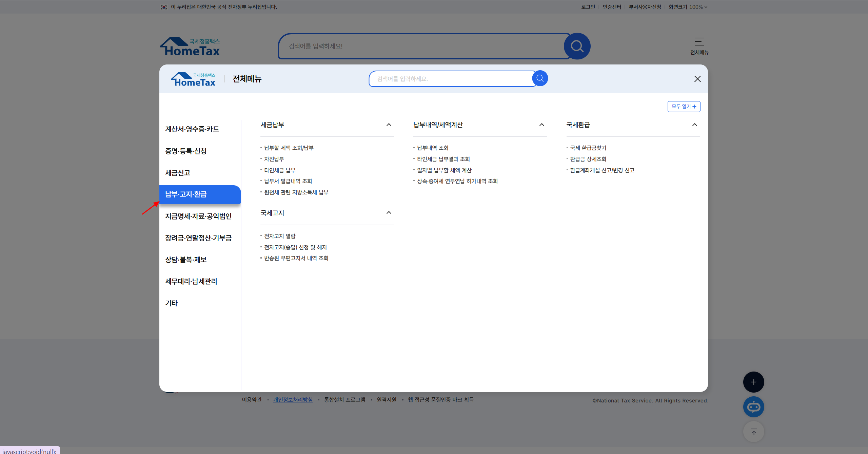Open 납부할 세액 조회/납부 link
868x454 pixels.
coord(289,148)
